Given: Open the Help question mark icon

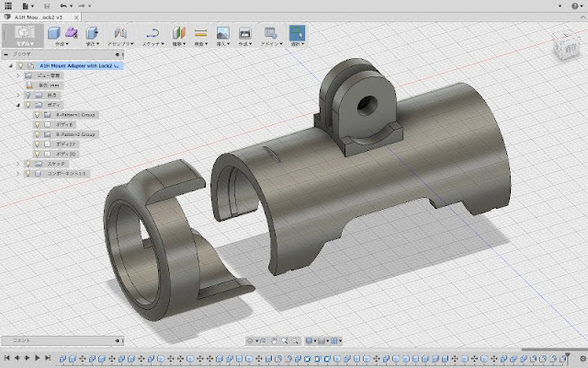Looking at the screenshot, I should (x=575, y=6).
